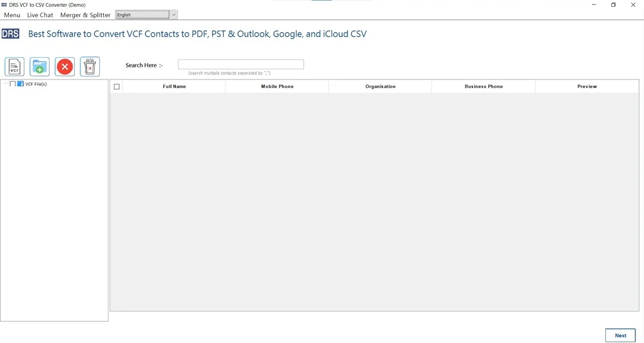
Task: Check the VCF File(s) checkbox in the tree
Action: point(13,83)
